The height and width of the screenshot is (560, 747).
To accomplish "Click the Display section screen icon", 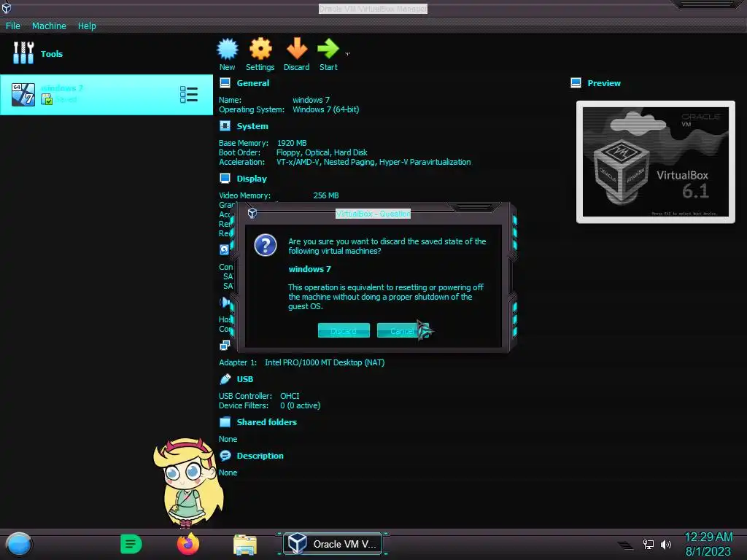I will [x=225, y=178].
